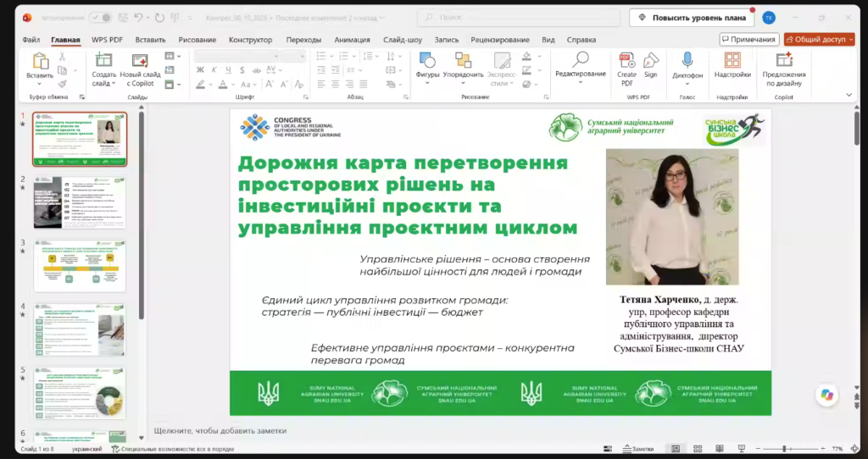The height and width of the screenshot is (459, 868).
Task: Open the floating Copilot button near slide
Action: 826,395
